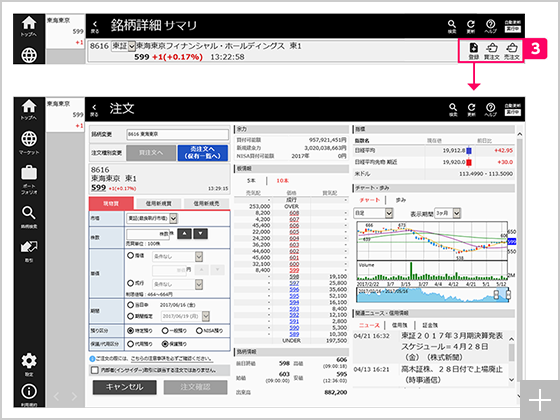The height and width of the screenshot is (420, 560).
Task: Show 5本 order book depth
Action: pyautogui.click(x=251, y=180)
